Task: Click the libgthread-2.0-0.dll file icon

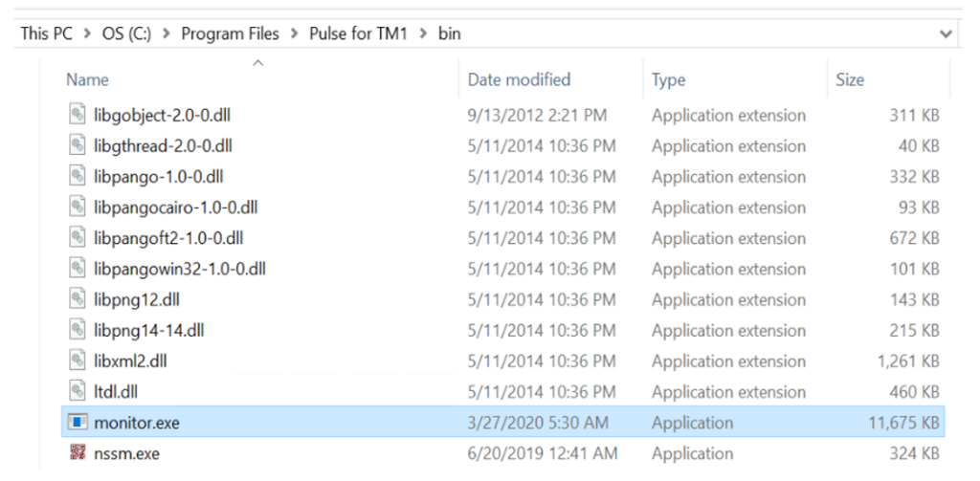Action: coord(78,146)
